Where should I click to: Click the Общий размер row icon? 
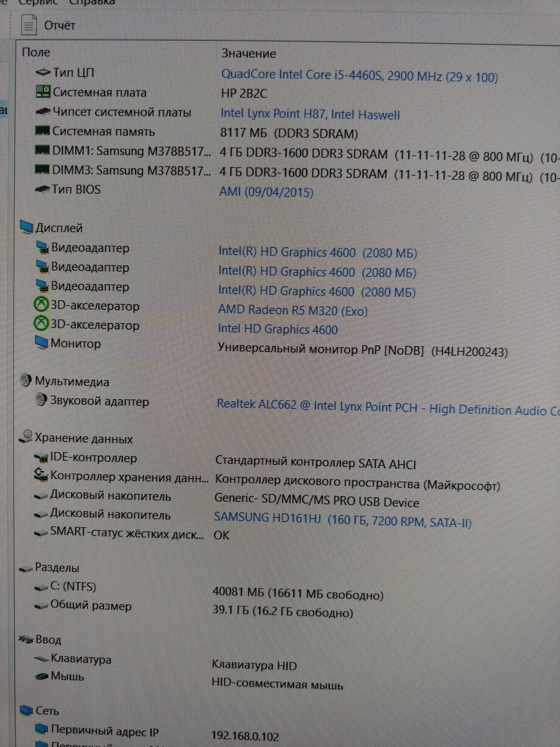click(x=41, y=606)
